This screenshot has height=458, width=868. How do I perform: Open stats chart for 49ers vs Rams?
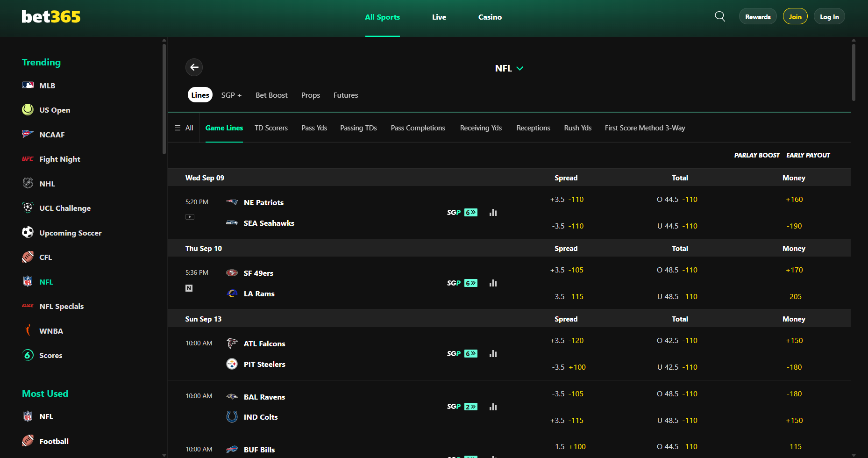[x=493, y=283]
